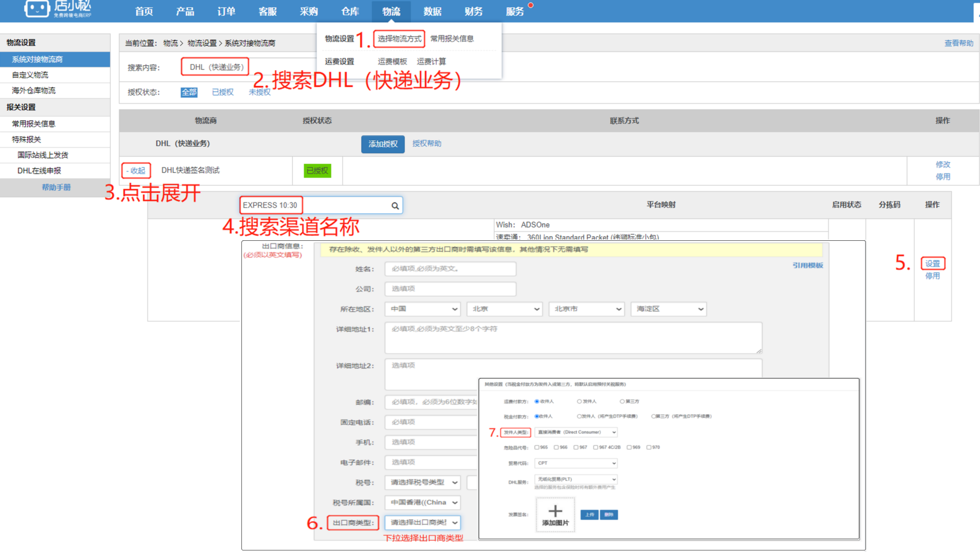Click the 邮编 input field
Screen dimensions: 980x552
pyautogui.click(x=431, y=402)
